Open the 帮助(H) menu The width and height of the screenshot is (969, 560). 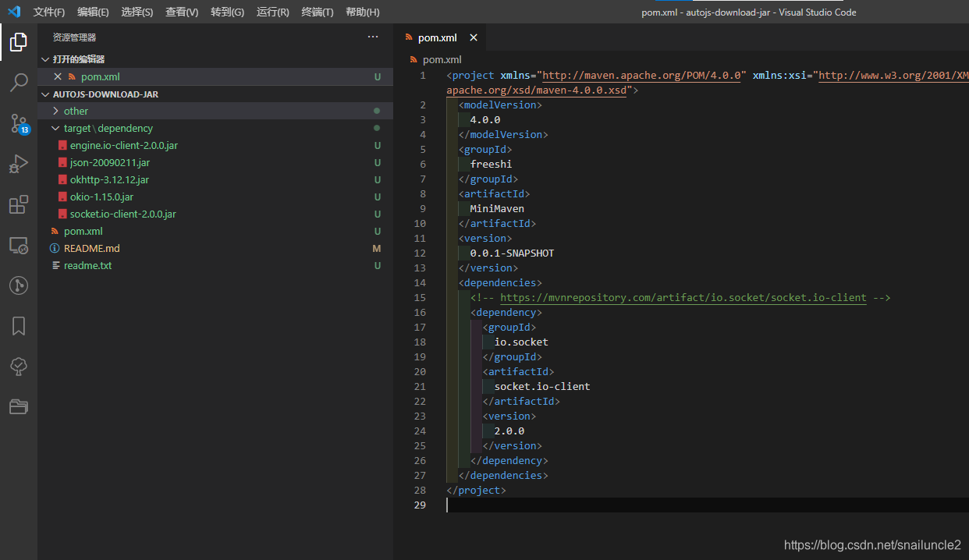[362, 12]
